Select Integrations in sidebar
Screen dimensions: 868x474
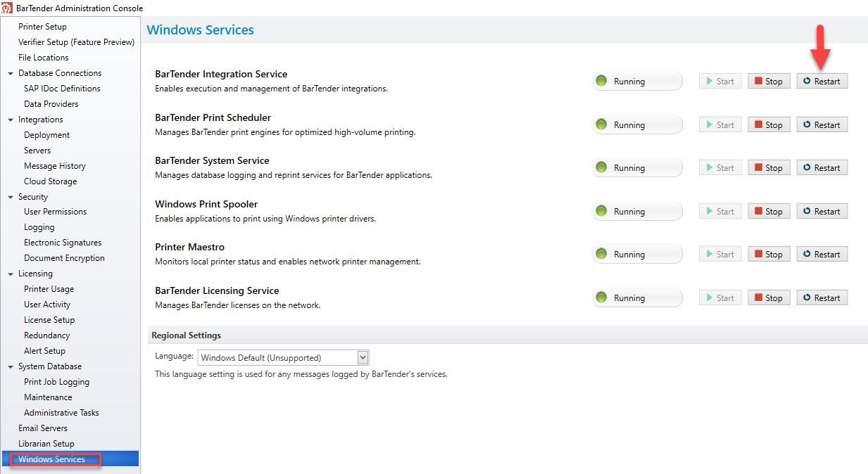[41, 120]
